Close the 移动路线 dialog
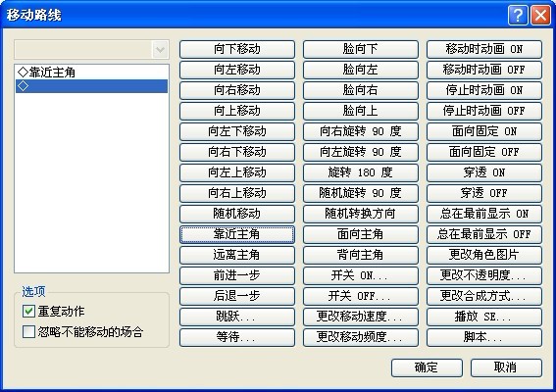Viewport: 556px width, 392px height. [x=540, y=16]
